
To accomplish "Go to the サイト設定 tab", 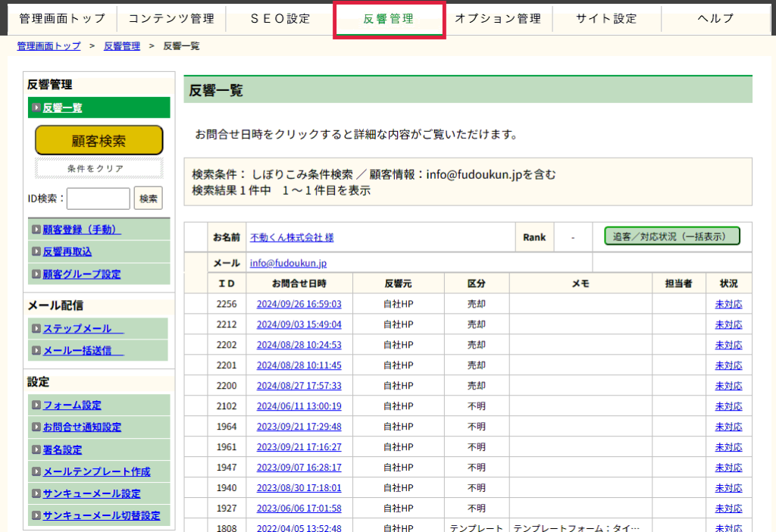I will click(x=606, y=19).
